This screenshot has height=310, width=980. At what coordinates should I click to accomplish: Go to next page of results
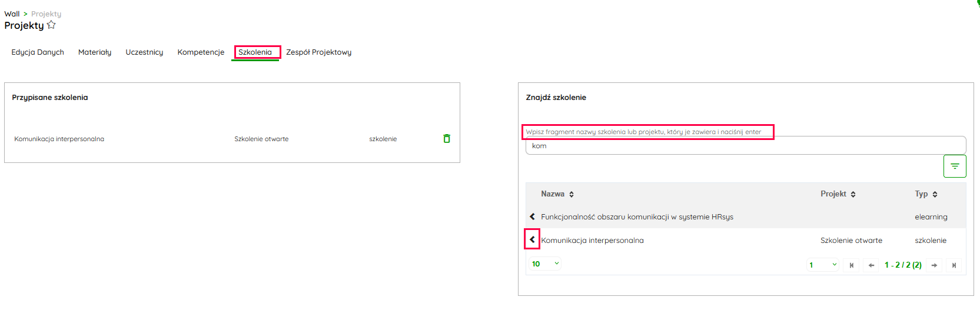click(x=934, y=265)
